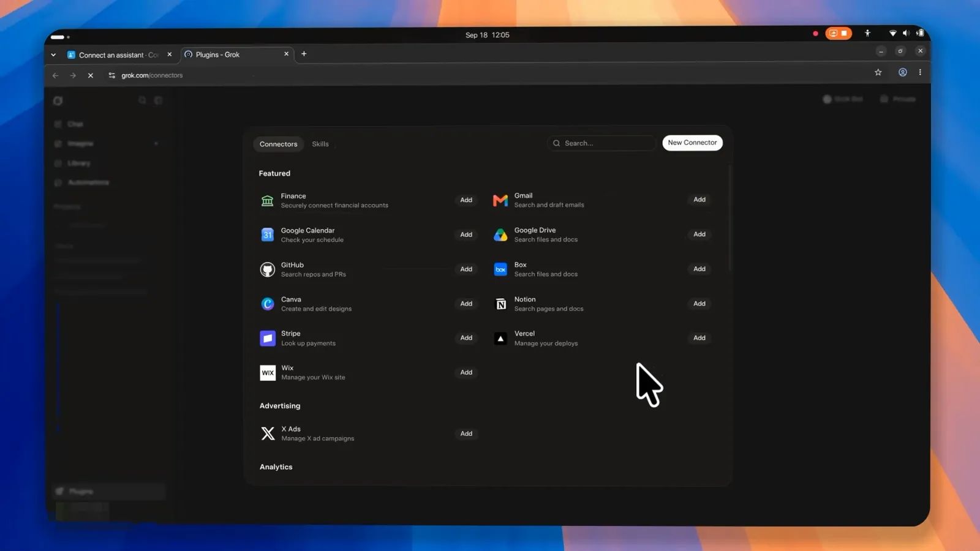Click the 'Analytics' section heading

276,467
